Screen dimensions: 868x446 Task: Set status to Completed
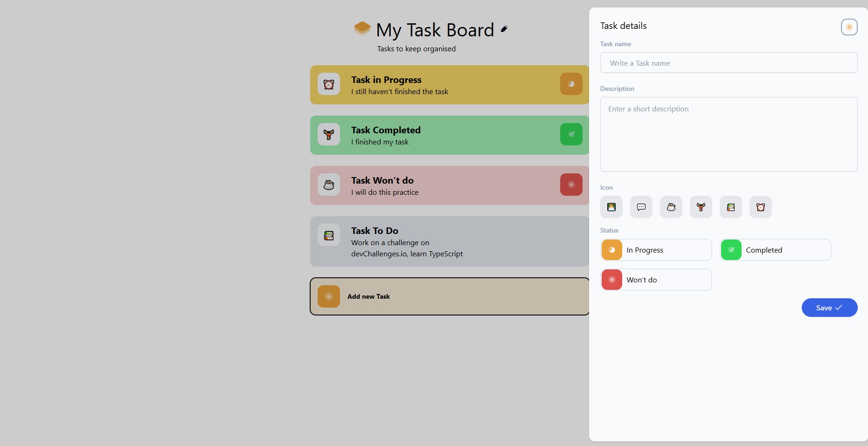pyautogui.click(x=775, y=250)
